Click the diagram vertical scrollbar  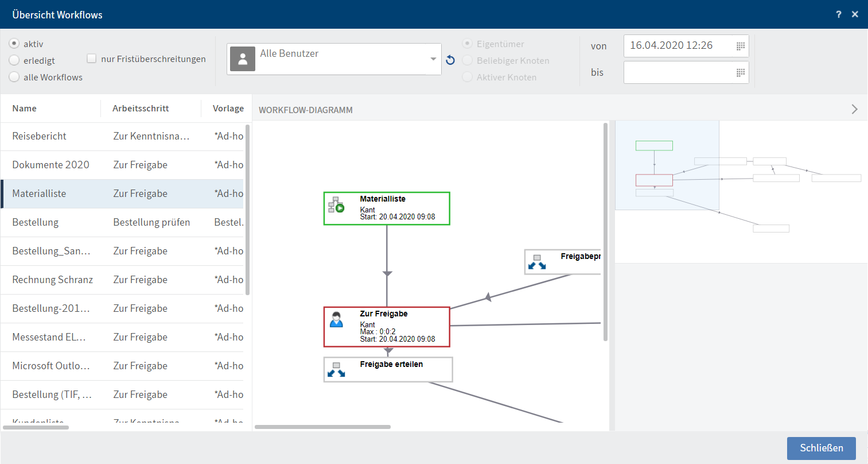605,232
